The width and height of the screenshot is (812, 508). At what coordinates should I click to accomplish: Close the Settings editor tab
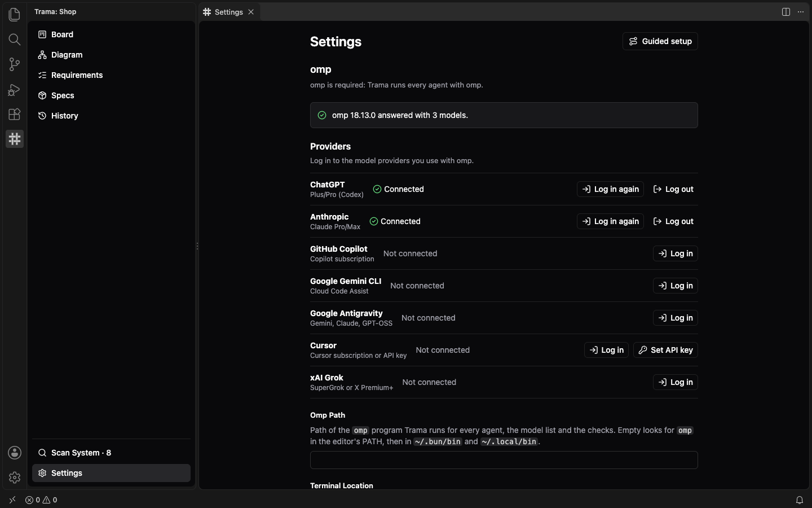pos(251,12)
